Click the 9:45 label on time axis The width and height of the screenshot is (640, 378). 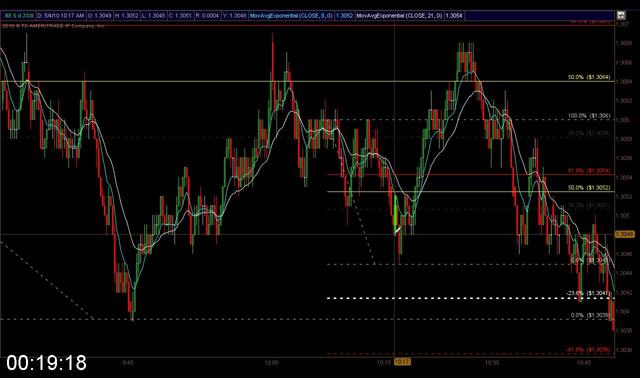[128, 362]
